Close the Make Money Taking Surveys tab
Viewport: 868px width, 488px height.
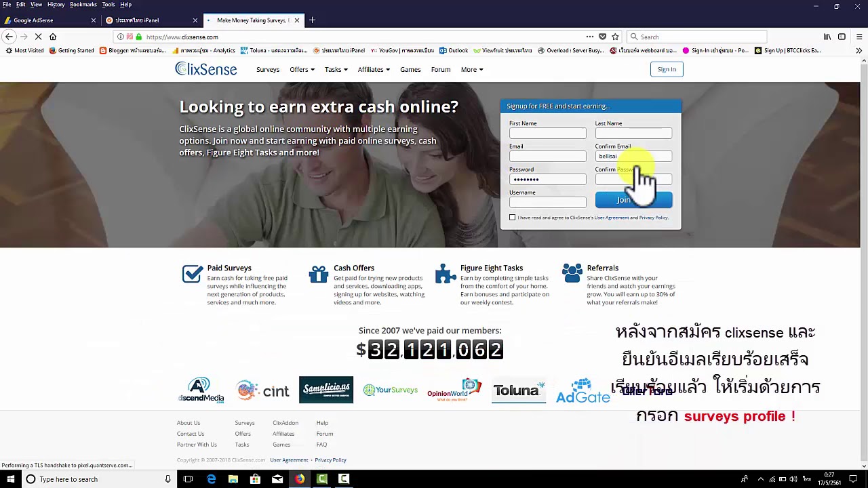pyautogui.click(x=296, y=20)
